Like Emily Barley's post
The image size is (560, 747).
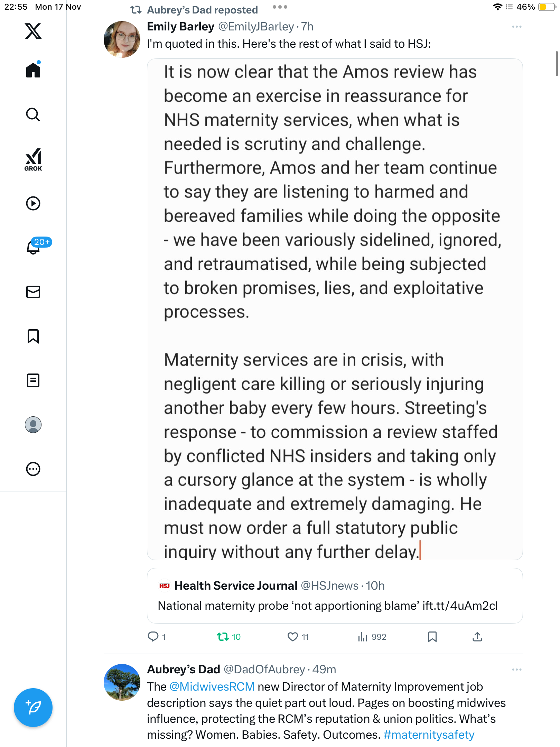[x=293, y=637]
